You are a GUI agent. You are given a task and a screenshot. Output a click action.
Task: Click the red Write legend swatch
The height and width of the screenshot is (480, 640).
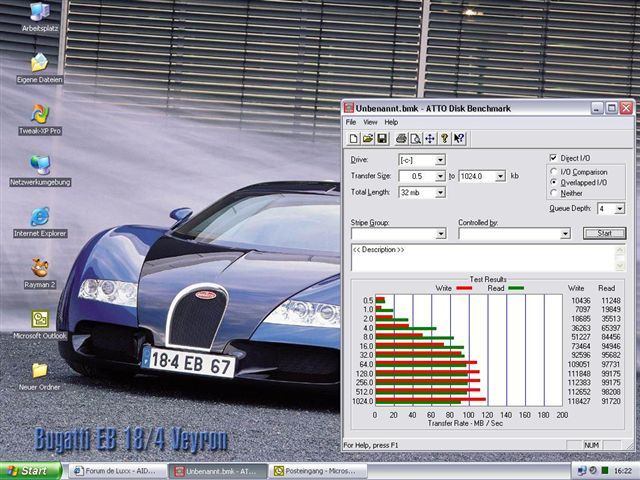(464, 288)
